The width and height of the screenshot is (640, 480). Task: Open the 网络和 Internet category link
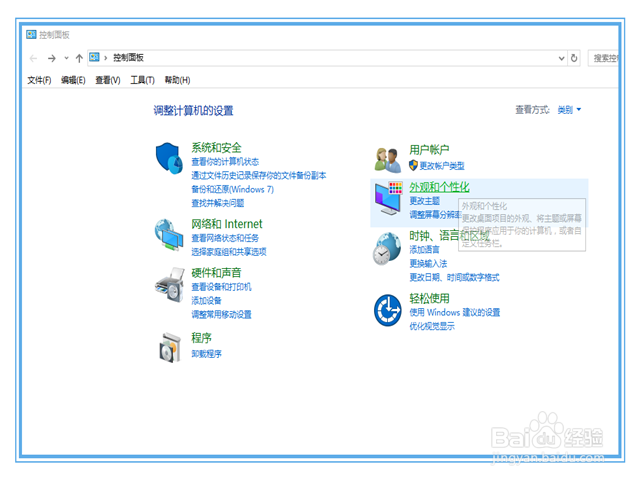click(x=227, y=224)
